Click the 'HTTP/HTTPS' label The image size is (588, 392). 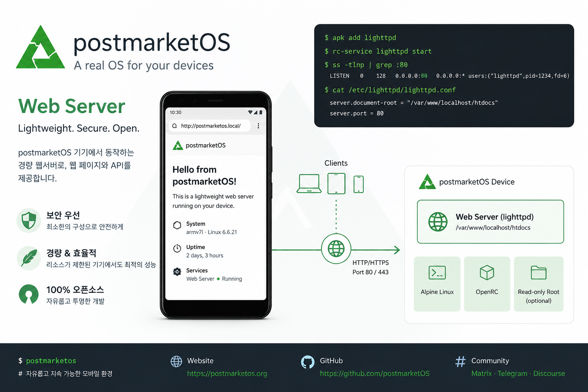[371, 263]
